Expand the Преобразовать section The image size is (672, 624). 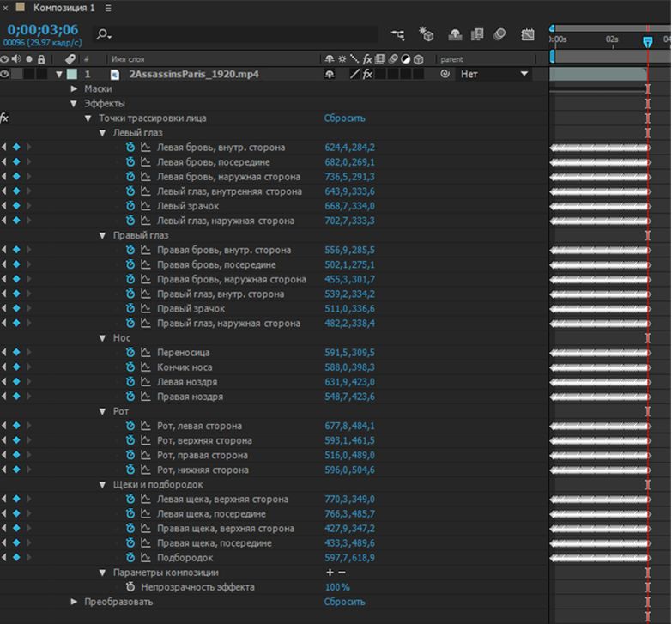[74, 602]
